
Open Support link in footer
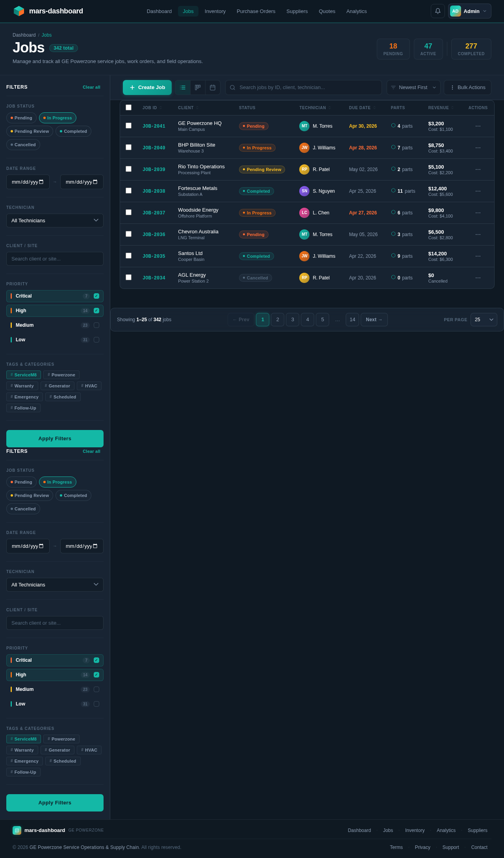click(450, 847)
